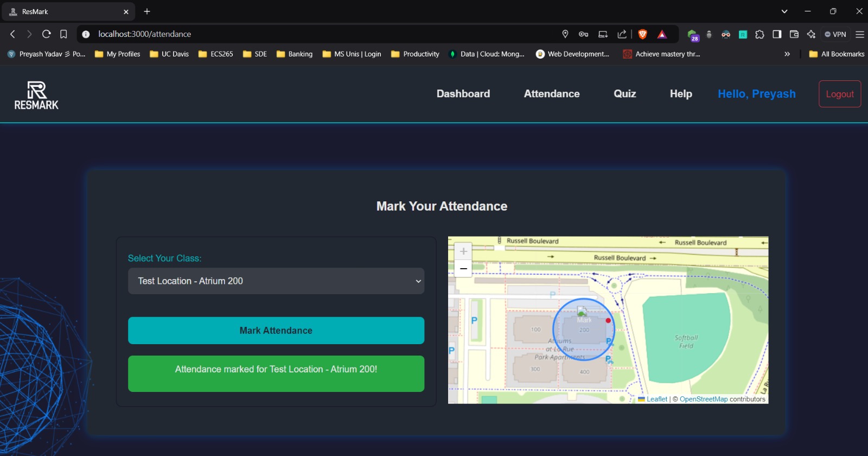This screenshot has height=456, width=868.
Task: Open the browser hamburger menu
Action: (x=860, y=34)
